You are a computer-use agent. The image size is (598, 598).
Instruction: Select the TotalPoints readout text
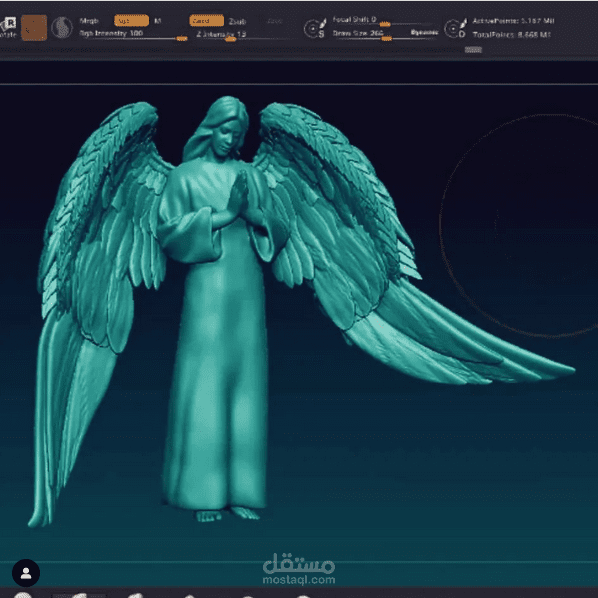[x=511, y=35]
